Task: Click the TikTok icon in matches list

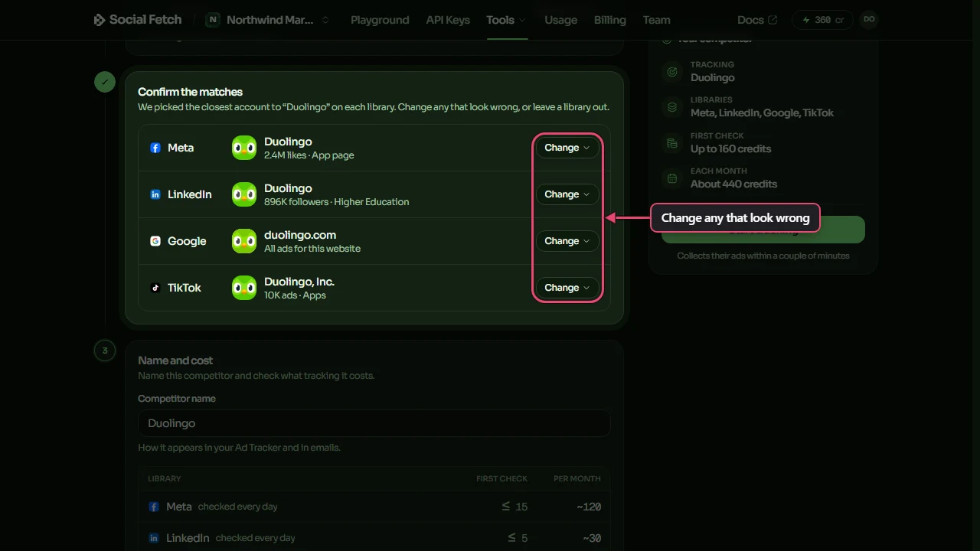Action: (x=155, y=288)
